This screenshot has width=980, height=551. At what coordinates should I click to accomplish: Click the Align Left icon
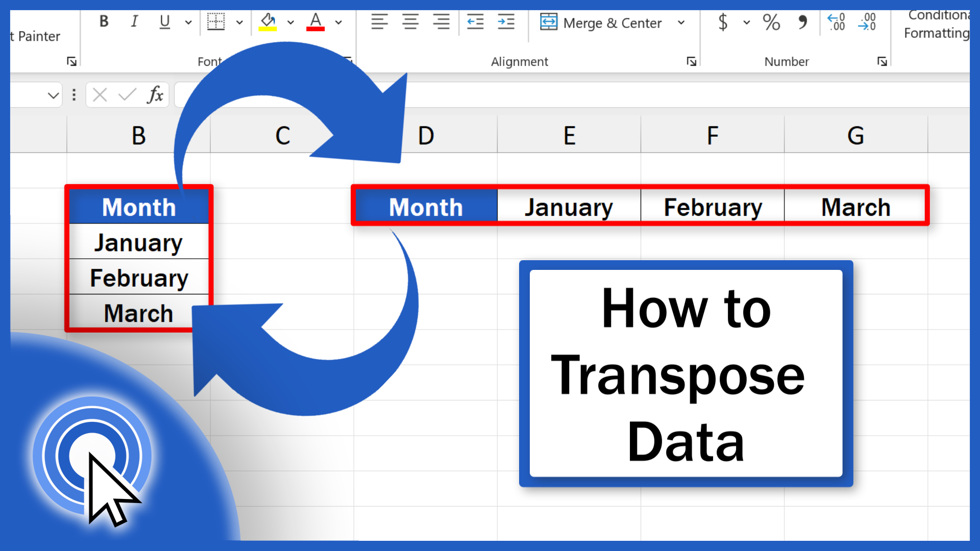click(378, 22)
